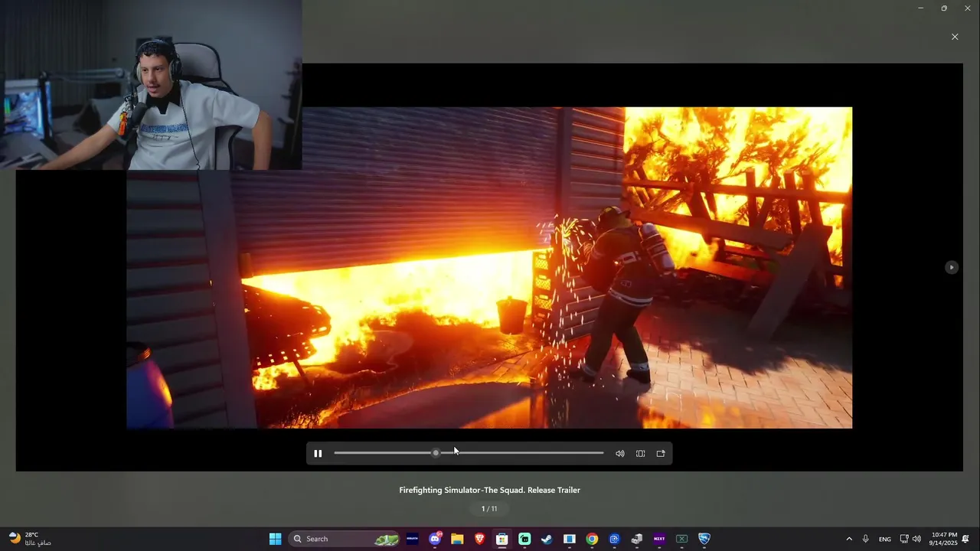Launch Google Chrome from the taskbar

pos(592,539)
